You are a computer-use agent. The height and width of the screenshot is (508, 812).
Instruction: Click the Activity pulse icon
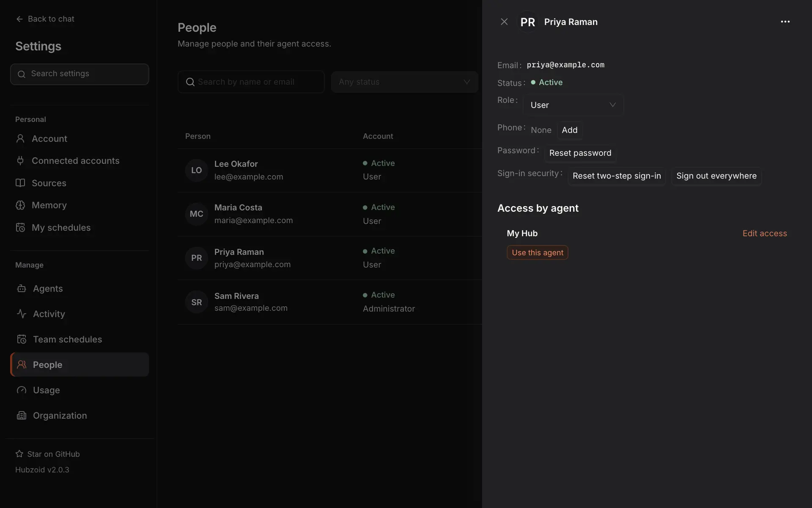click(22, 314)
